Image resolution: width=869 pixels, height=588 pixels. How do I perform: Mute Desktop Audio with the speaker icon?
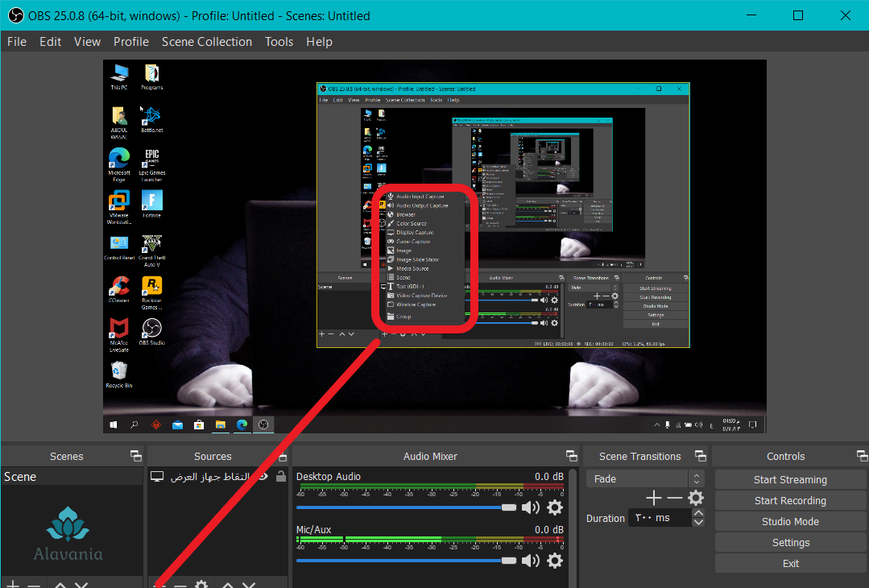(x=531, y=507)
